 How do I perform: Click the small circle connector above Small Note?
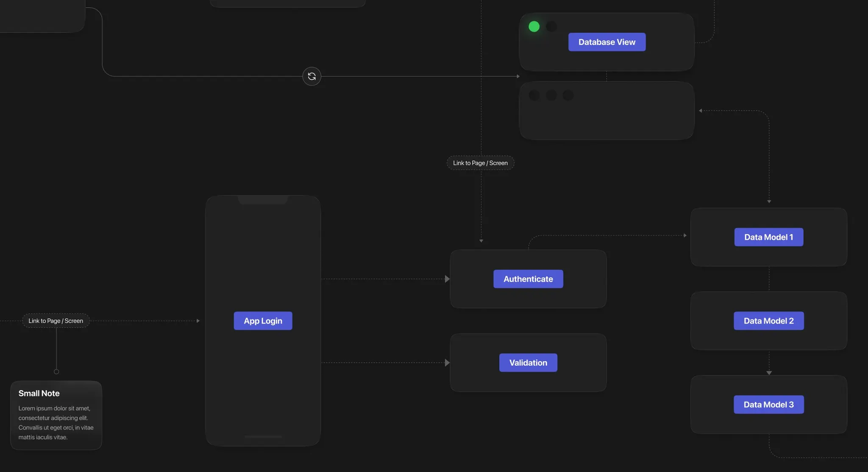56,371
